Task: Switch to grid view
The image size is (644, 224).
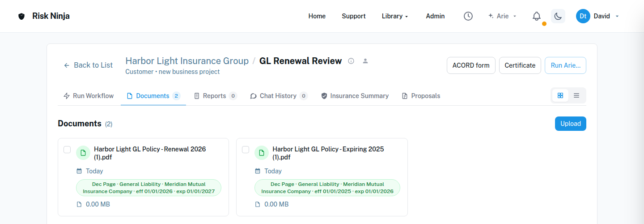Action: click(x=560, y=95)
